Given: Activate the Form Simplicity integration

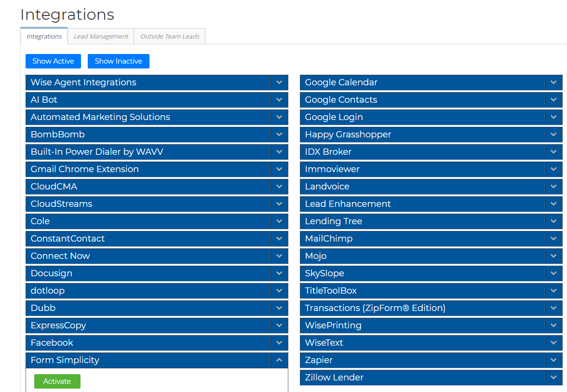Looking at the screenshot, I should click(57, 381).
